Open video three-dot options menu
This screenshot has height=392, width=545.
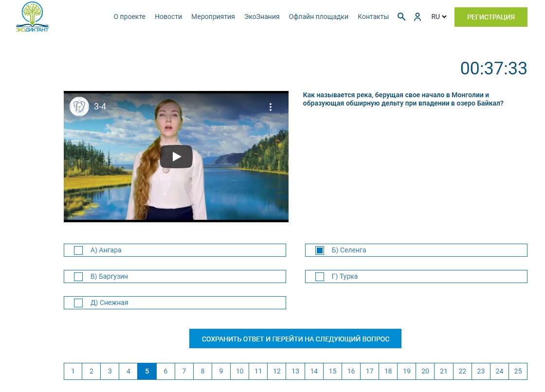[271, 107]
